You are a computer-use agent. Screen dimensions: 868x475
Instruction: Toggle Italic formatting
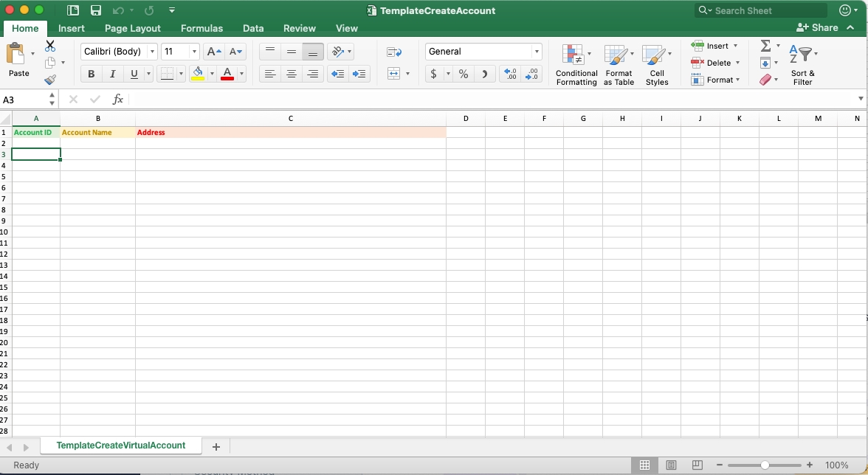click(x=112, y=74)
